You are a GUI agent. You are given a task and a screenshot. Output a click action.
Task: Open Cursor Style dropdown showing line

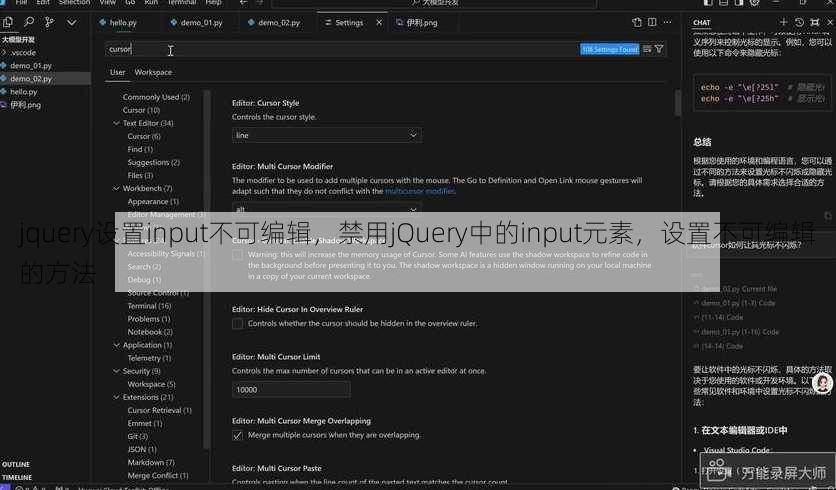[327, 135]
